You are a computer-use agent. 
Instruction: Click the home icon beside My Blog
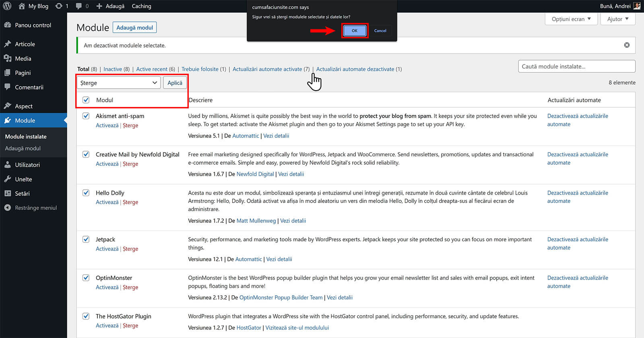22,6
